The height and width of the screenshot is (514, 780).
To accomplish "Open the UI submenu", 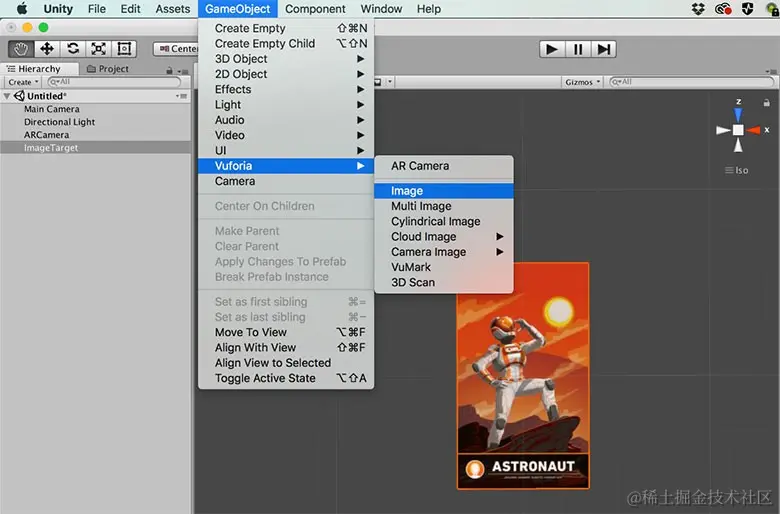I will (286, 150).
